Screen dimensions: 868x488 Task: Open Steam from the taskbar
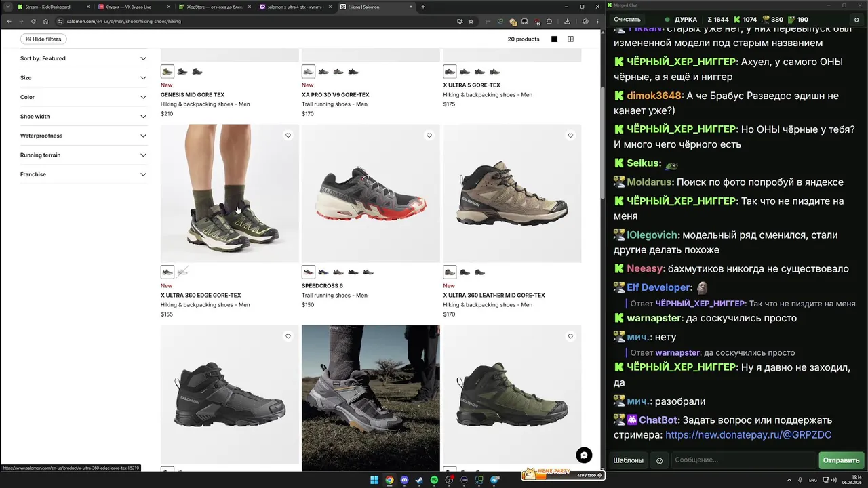[x=420, y=481]
